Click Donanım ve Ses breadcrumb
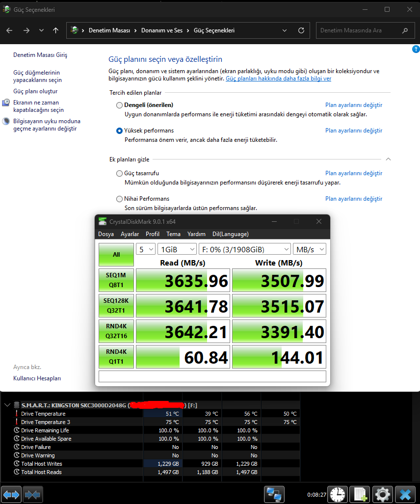The image size is (420, 504). point(162,30)
